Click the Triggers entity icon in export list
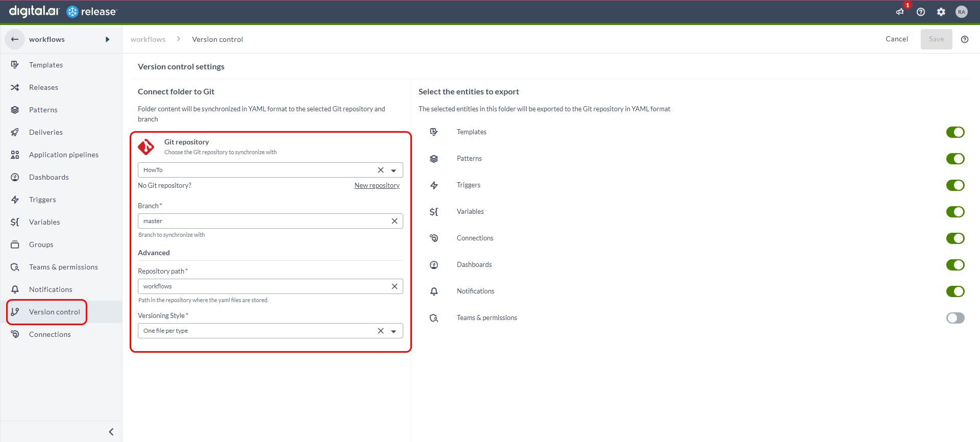Image resolution: width=980 pixels, height=442 pixels. 434,185
